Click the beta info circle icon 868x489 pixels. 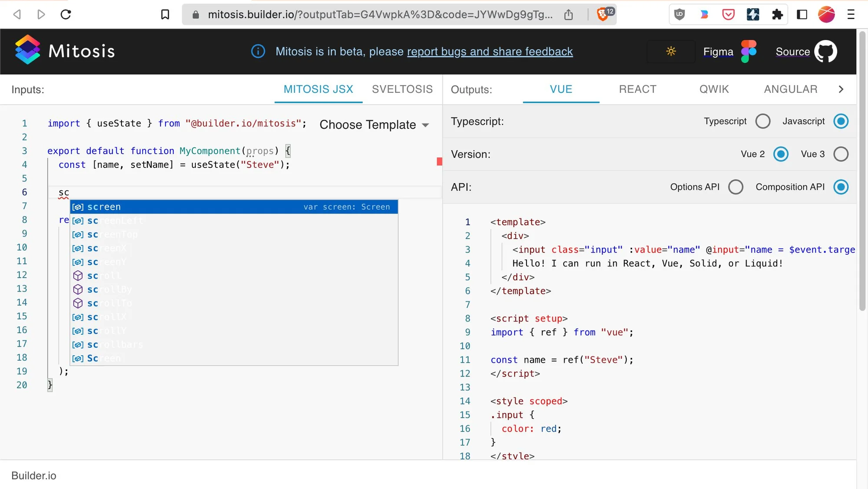(x=258, y=51)
